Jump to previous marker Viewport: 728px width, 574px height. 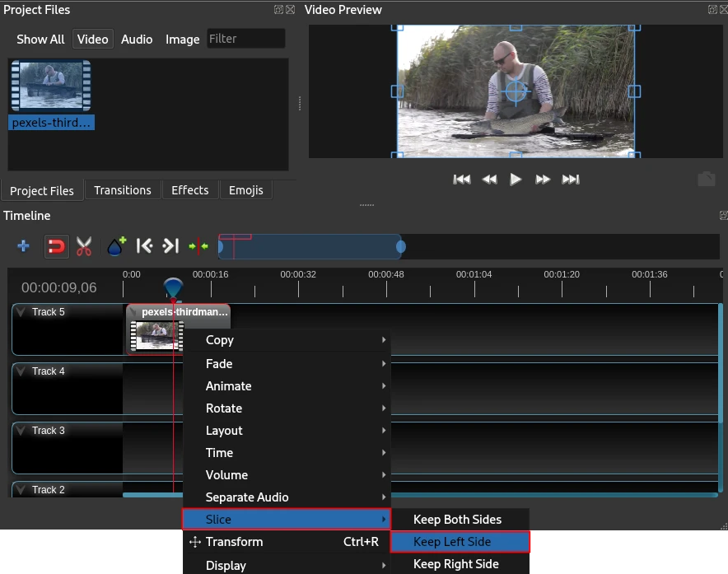tap(144, 246)
